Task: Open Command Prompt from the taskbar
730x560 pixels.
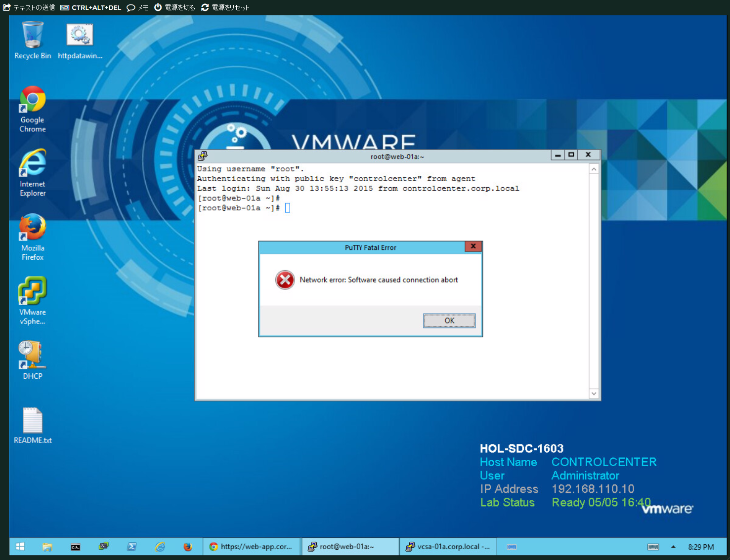Action: pos(75,547)
